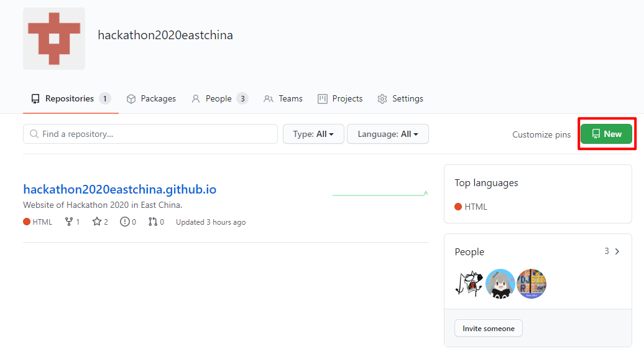Switch to the Packages tab
This screenshot has width=644, height=361.
click(151, 99)
